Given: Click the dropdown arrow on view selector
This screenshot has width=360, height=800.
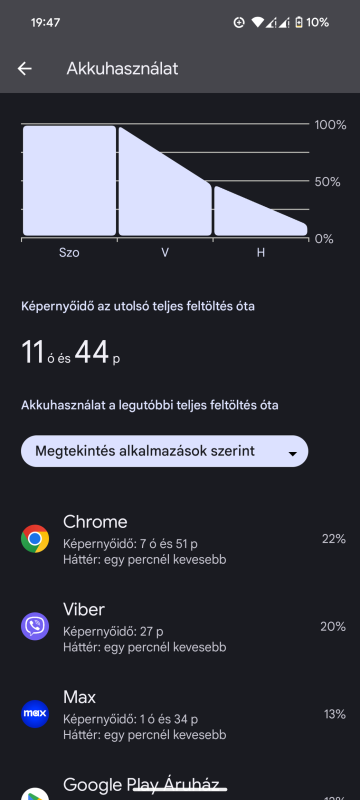Looking at the screenshot, I should [x=293, y=454].
